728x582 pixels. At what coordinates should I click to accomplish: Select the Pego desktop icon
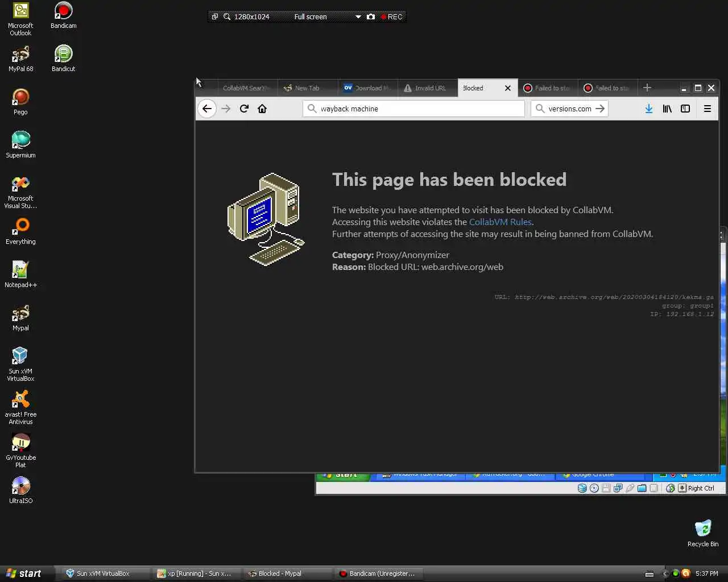(20, 102)
